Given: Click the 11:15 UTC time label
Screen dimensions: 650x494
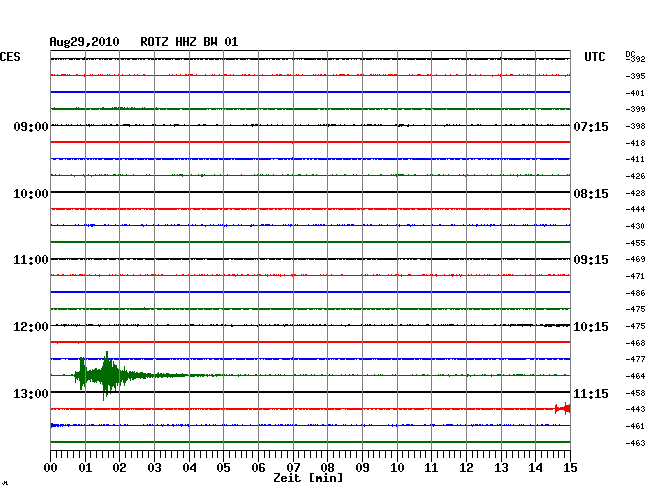Looking at the screenshot, I should [591, 393].
